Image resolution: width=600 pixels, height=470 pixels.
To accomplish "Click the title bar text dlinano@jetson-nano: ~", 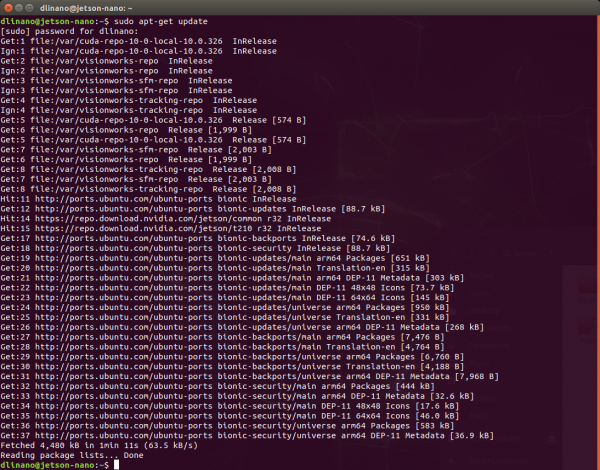I will (x=86, y=8).
